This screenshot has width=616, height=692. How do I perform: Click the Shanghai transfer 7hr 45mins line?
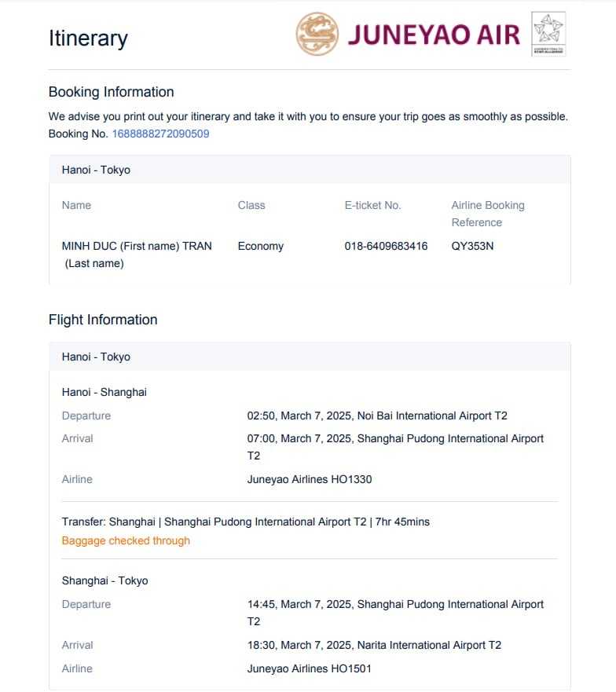(x=245, y=522)
